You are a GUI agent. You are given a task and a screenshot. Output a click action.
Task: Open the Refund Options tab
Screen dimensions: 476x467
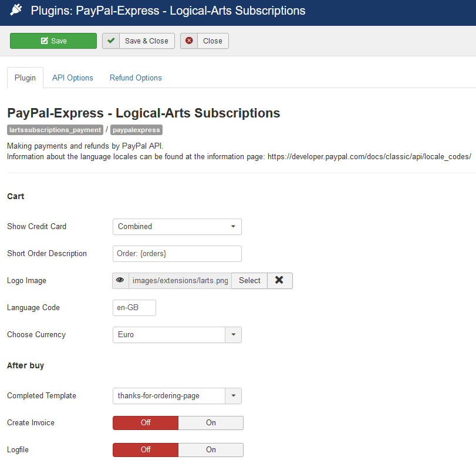pos(136,78)
